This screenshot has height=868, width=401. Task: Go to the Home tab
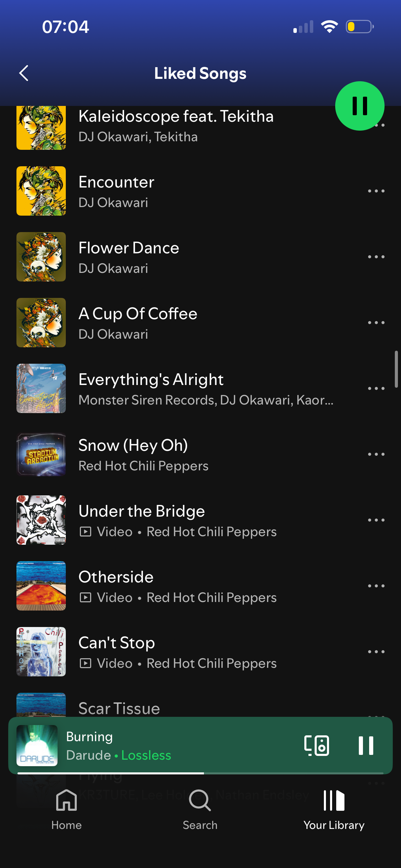point(66,809)
